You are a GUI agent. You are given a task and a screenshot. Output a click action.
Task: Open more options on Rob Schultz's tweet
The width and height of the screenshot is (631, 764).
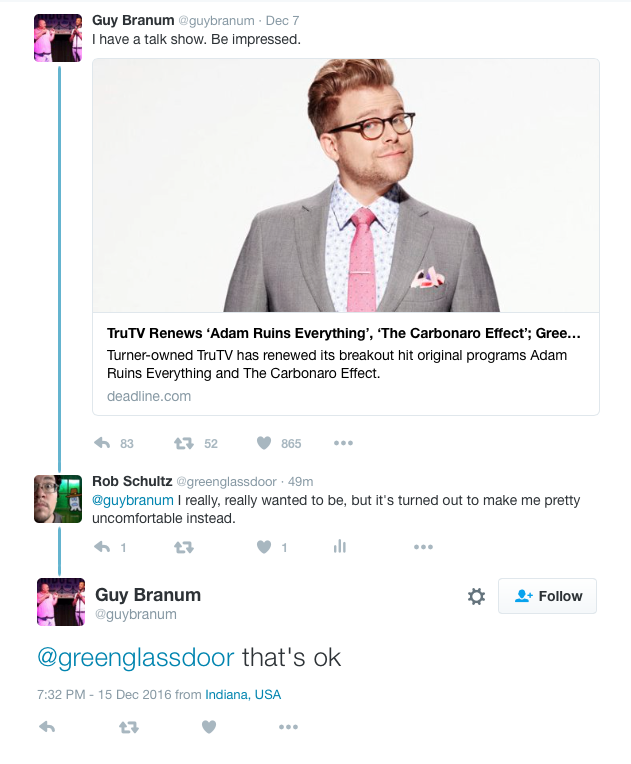click(x=423, y=547)
